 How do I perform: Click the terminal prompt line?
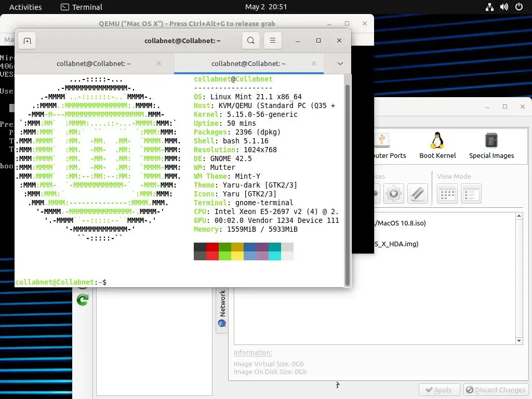point(61,282)
